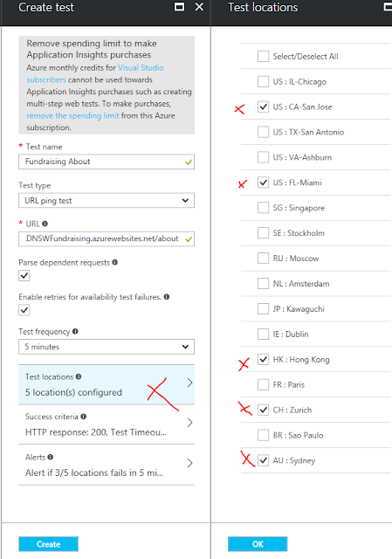Click info icon beside Enable retries label
The height and width of the screenshot is (559, 392).
[x=167, y=297]
